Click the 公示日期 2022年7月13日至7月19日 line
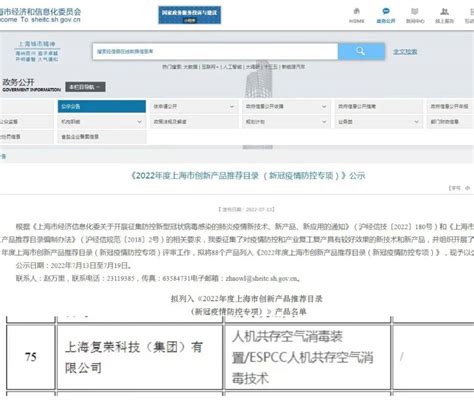The image size is (474, 417). [x=74, y=265]
